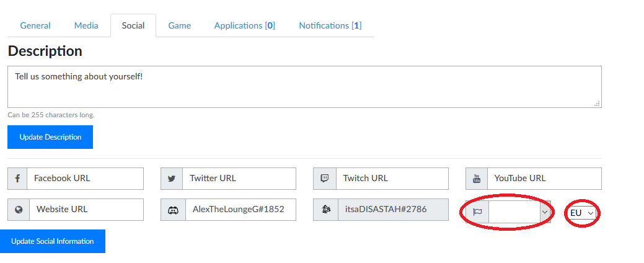Open the EU region dropdown
The image size is (644, 263).
(582, 213)
